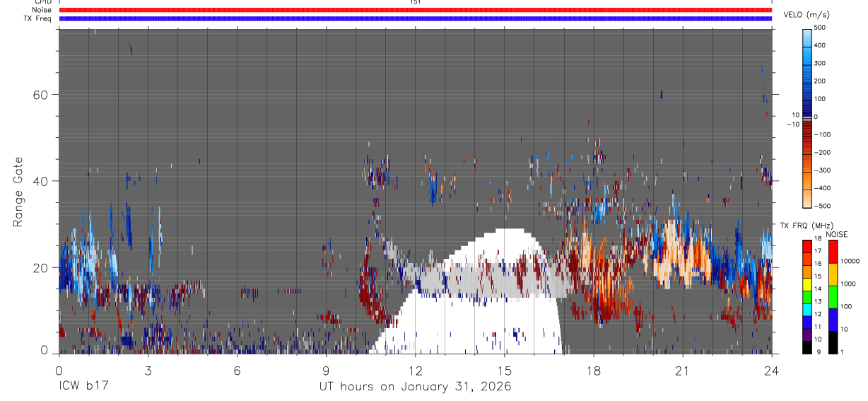Click the red top segment of TX FRQ colorbar
Screen dimensions: 868x401
point(807,246)
